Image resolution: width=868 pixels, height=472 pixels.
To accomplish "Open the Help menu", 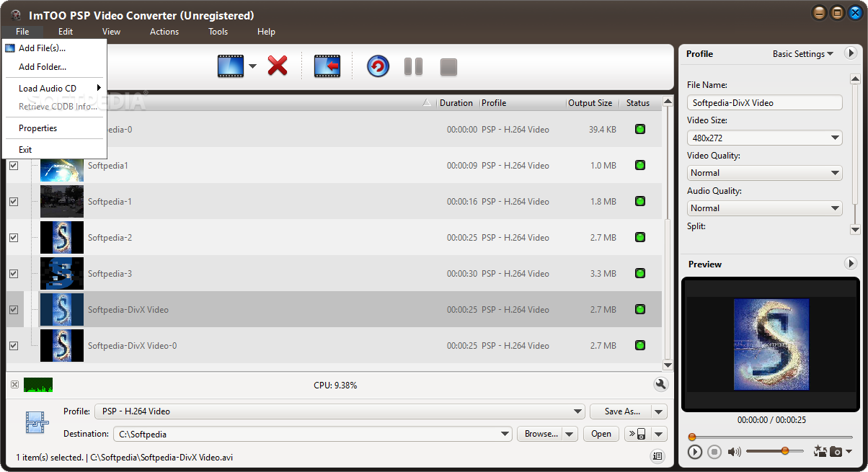I will point(266,32).
